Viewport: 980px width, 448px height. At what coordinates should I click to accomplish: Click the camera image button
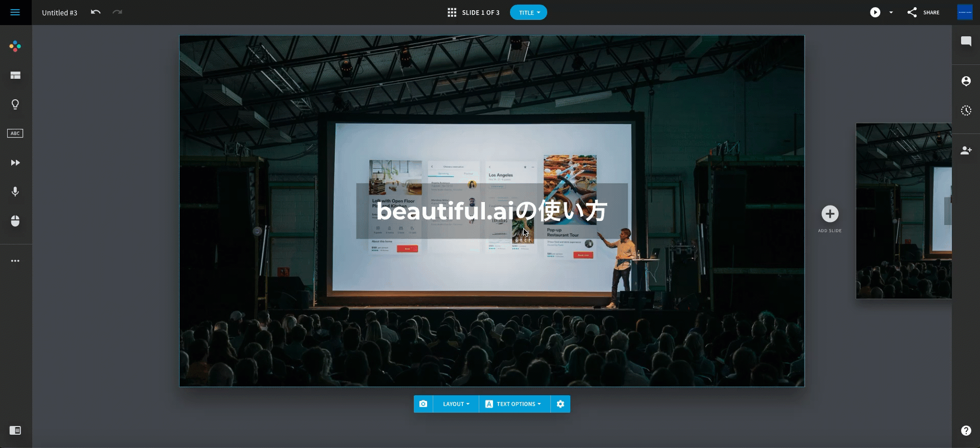pos(423,404)
